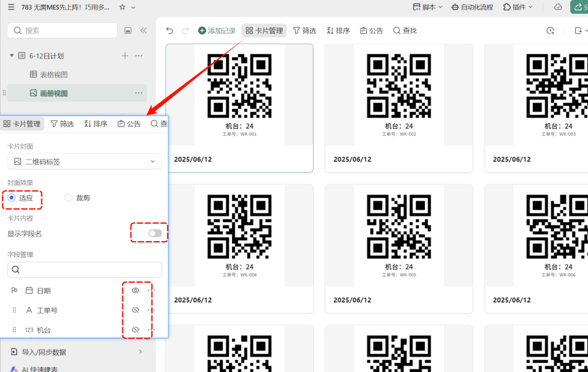This screenshot has width=588, height=372.
Task: Open more options for 机台 field
Action: click(151, 330)
